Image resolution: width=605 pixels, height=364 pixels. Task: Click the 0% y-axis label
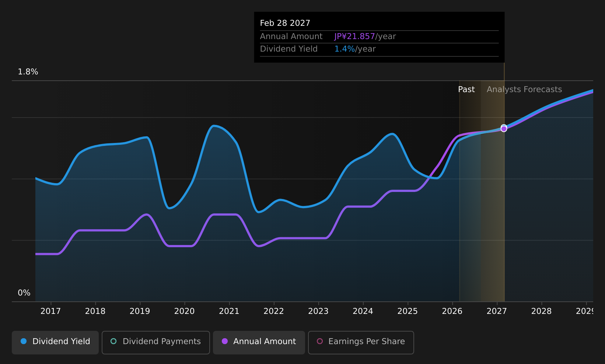[24, 293]
